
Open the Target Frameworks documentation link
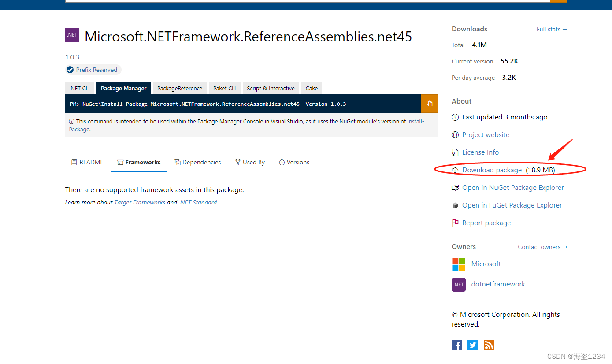[140, 202]
